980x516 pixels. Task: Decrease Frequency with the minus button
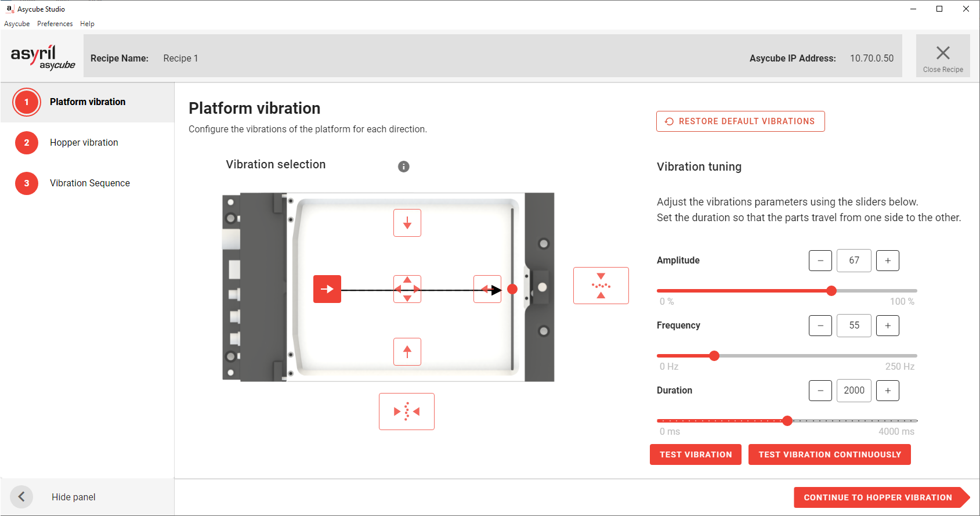[820, 326]
